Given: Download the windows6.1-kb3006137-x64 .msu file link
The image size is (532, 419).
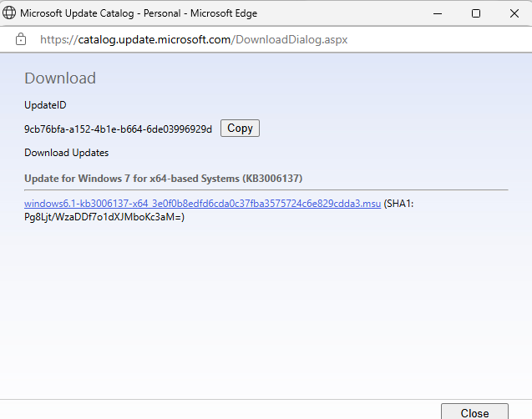Looking at the screenshot, I should [202, 204].
